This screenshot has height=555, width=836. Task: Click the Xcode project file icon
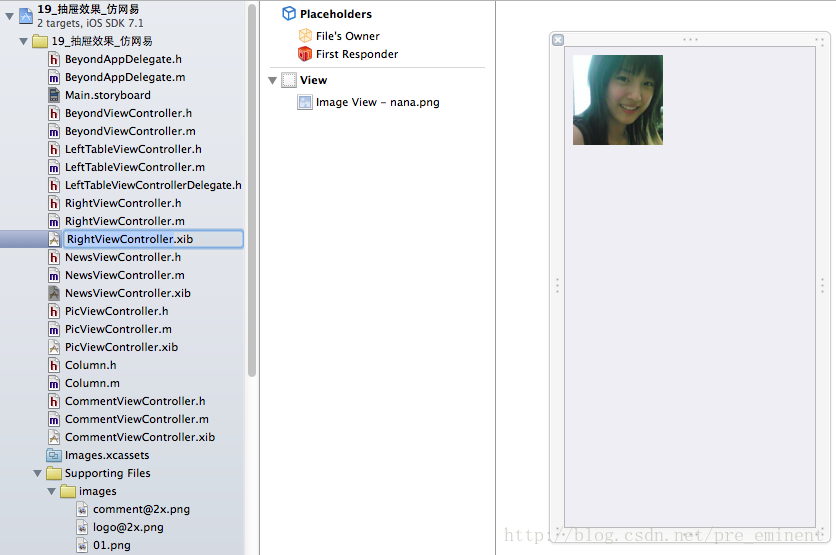pyautogui.click(x=26, y=14)
